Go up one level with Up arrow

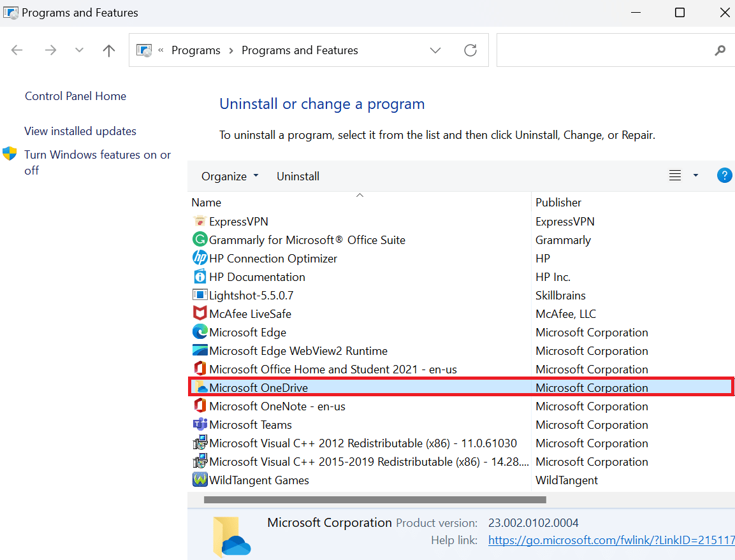(109, 50)
